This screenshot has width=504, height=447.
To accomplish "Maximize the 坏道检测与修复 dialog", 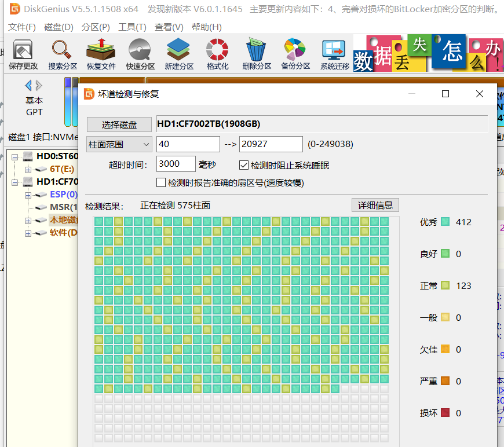I will click(x=445, y=94).
